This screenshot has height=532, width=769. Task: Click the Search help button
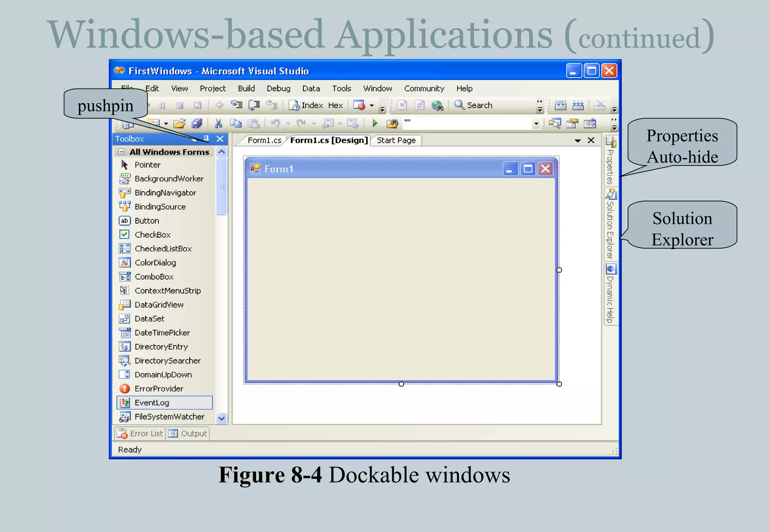pos(473,105)
